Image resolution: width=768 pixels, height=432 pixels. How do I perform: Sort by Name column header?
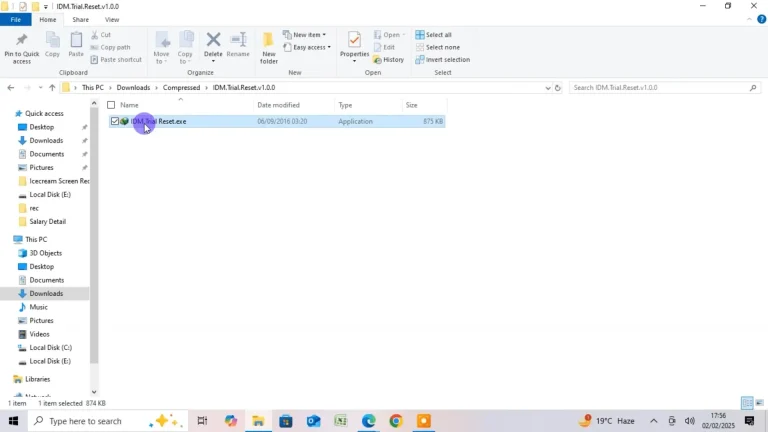coord(129,105)
